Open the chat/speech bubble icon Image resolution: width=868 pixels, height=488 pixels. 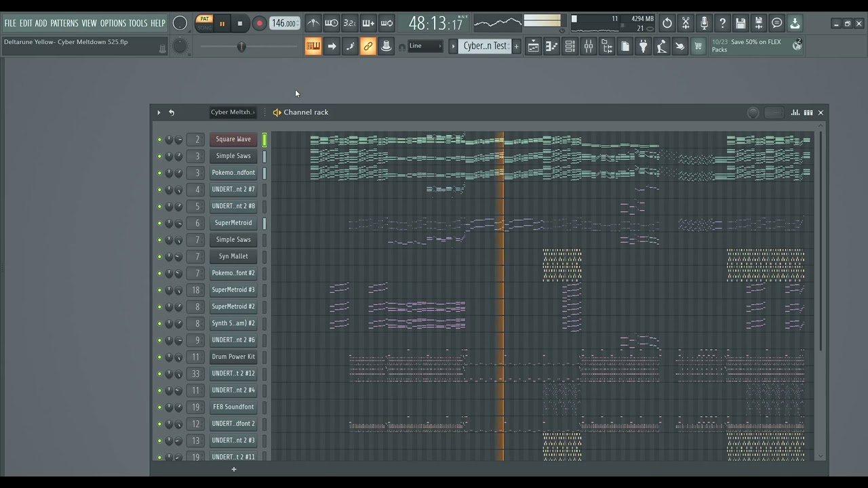tap(777, 24)
